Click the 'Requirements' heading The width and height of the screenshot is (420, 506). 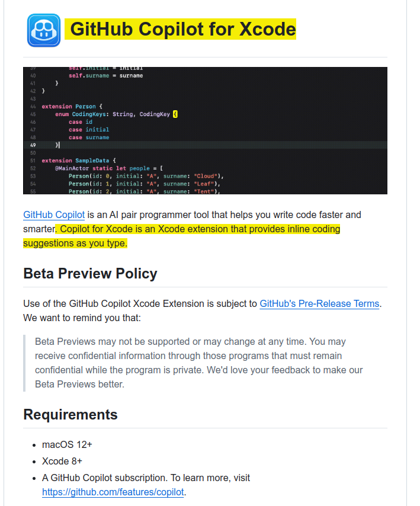click(70, 414)
